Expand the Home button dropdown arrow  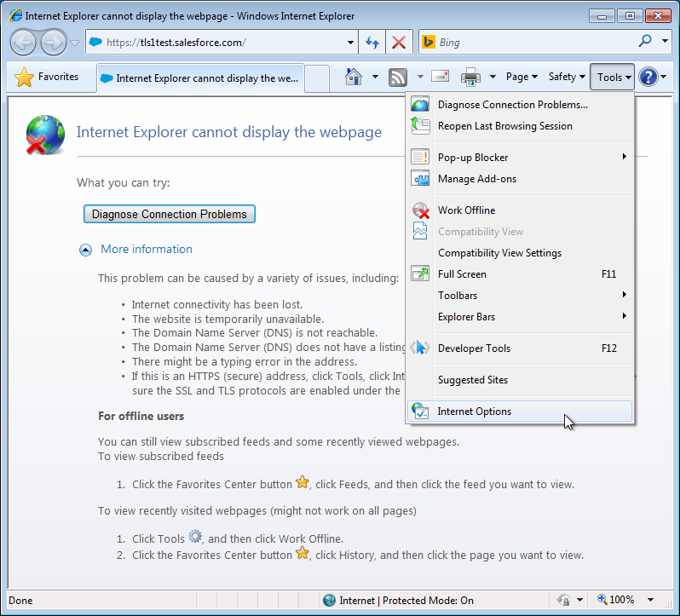click(375, 78)
